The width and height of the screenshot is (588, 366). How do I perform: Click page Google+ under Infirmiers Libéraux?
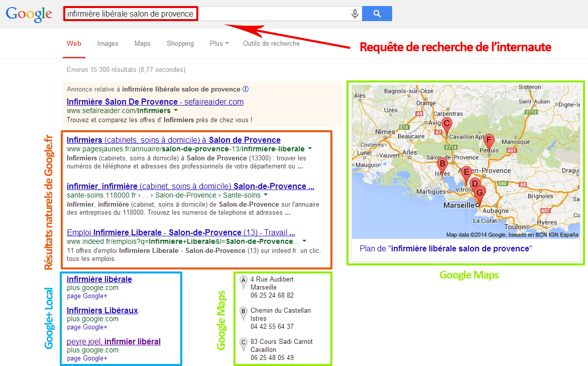87,327
